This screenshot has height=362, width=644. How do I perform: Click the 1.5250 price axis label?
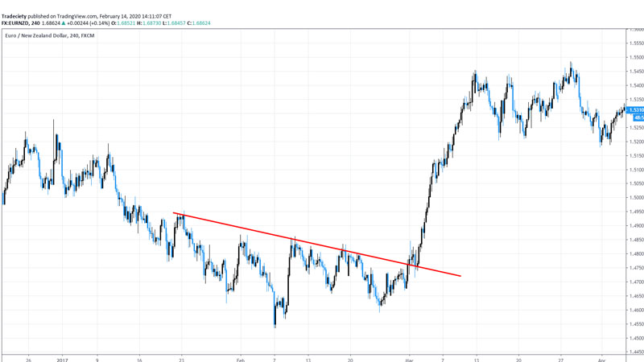coord(637,128)
